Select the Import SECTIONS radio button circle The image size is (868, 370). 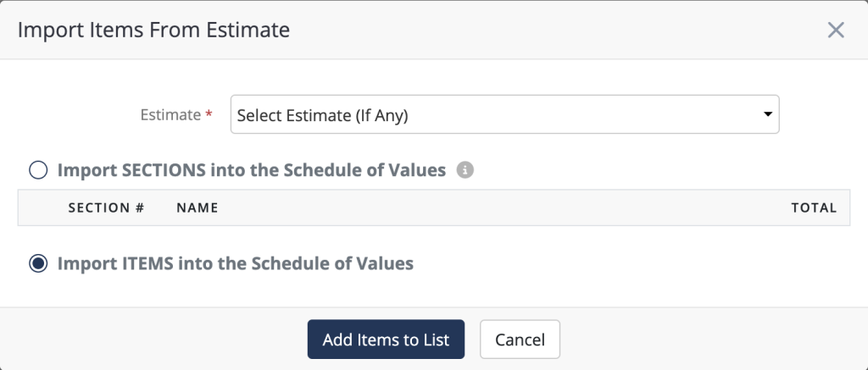coord(38,170)
